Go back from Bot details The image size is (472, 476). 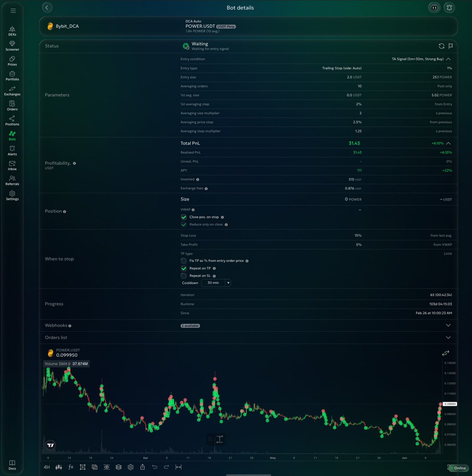point(47,8)
